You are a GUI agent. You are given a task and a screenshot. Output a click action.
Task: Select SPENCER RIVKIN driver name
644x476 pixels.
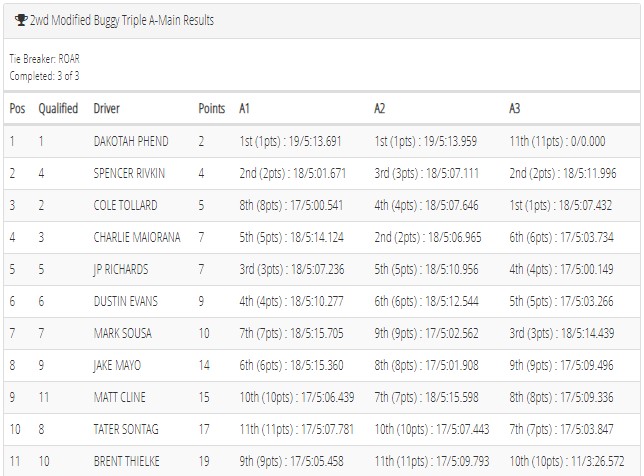click(129, 173)
